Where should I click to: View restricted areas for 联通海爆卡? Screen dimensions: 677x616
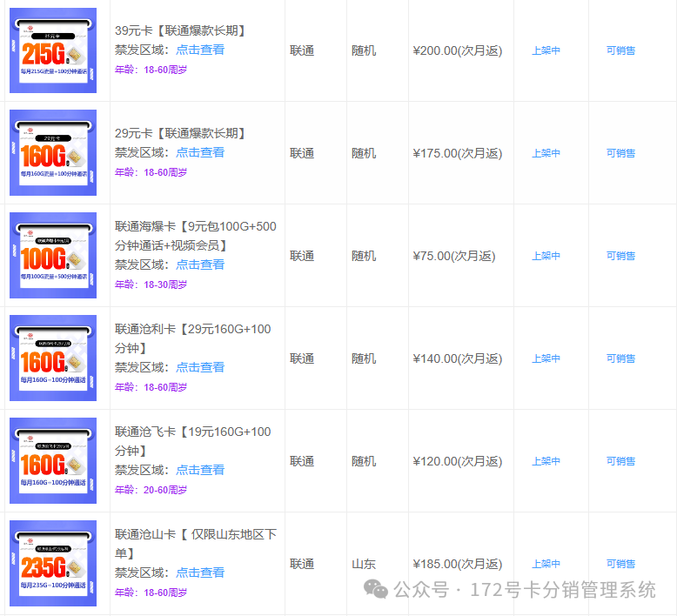tap(200, 264)
